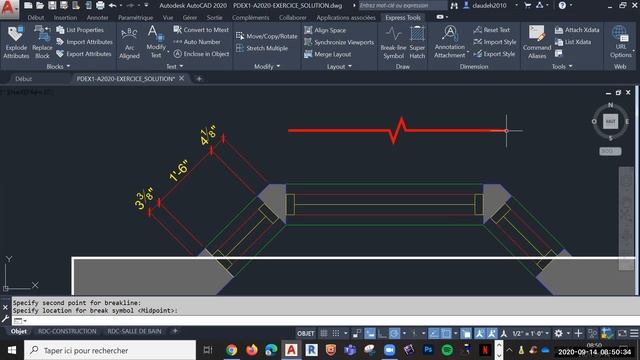Choose Import Attributes

(84, 42)
